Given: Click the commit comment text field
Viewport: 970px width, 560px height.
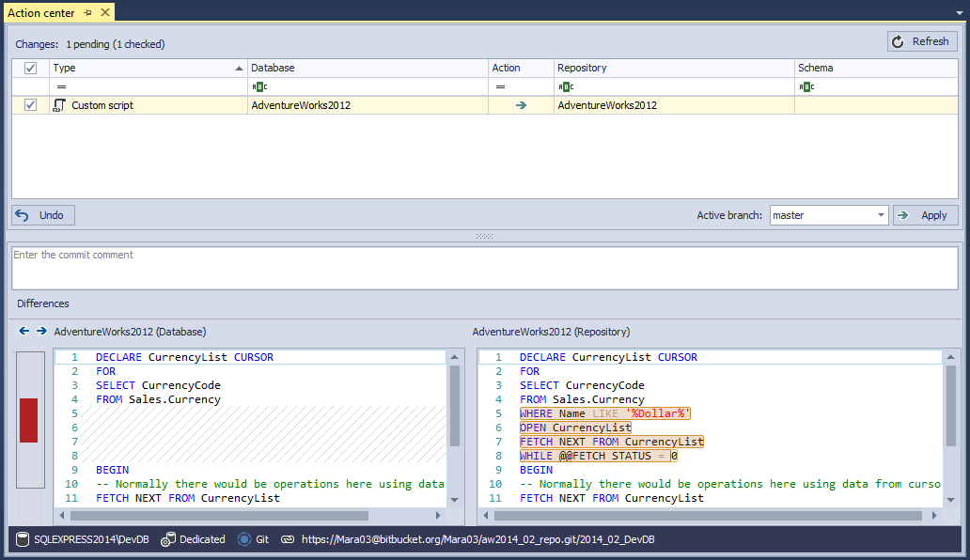Looking at the screenshot, I should pos(484,268).
